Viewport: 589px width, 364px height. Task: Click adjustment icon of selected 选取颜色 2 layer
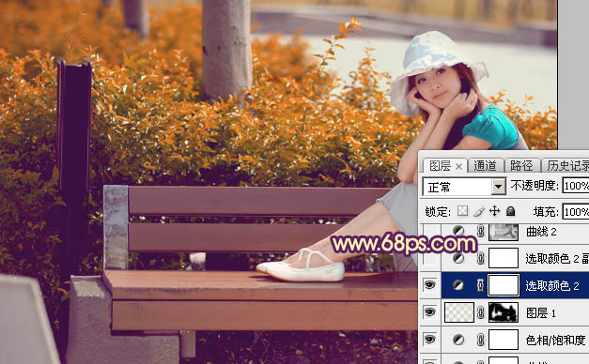pos(457,285)
